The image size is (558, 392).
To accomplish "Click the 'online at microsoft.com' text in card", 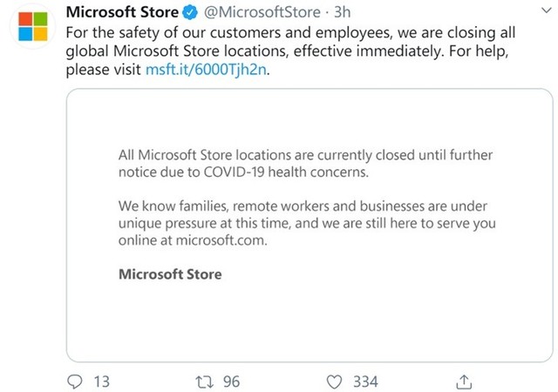I will tap(193, 240).
